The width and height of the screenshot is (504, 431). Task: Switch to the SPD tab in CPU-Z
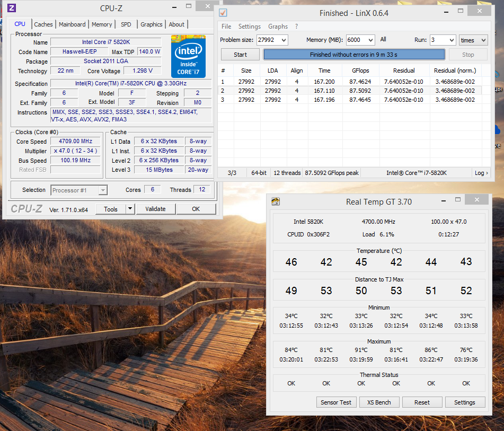pos(126,24)
